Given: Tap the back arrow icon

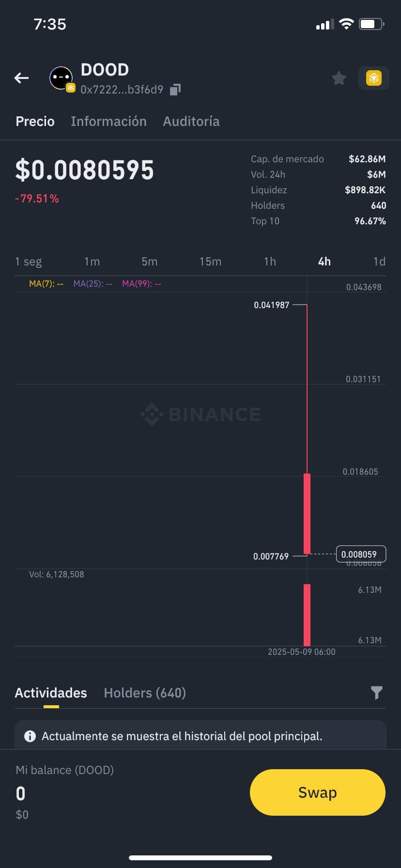Looking at the screenshot, I should click(x=21, y=77).
